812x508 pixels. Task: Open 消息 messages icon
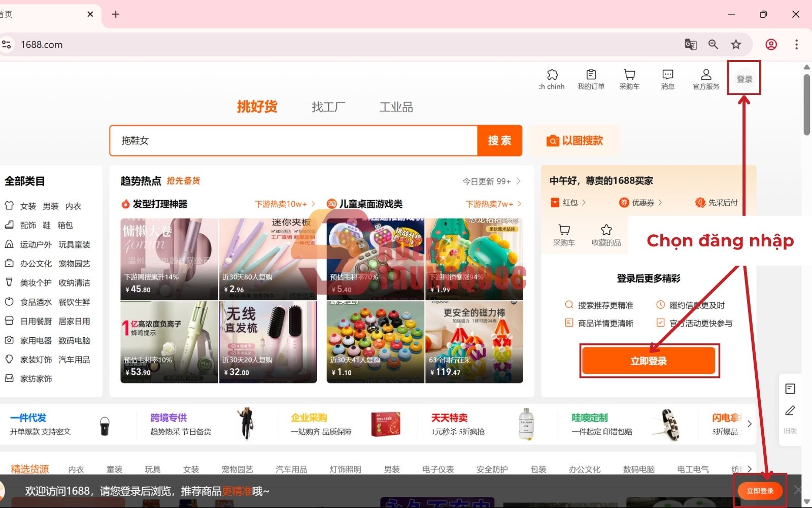click(668, 75)
